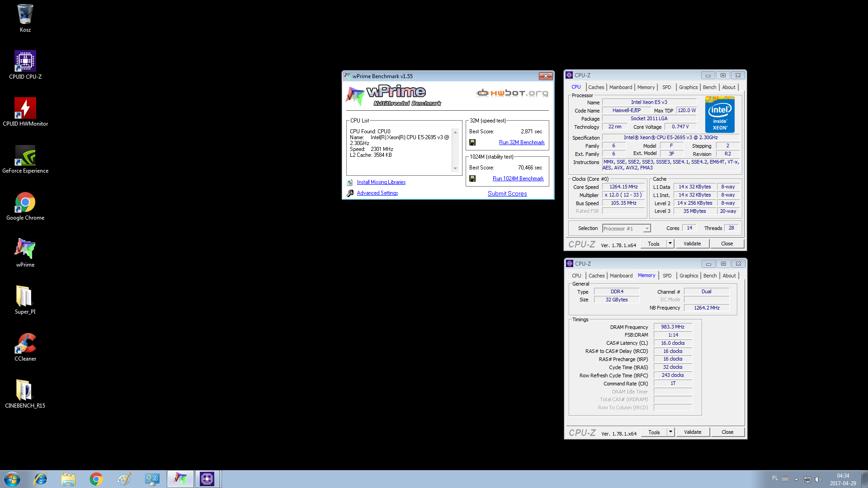Click the network icon in system tray
This screenshot has width=868, height=488.
pyautogui.click(x=807, y=479)
